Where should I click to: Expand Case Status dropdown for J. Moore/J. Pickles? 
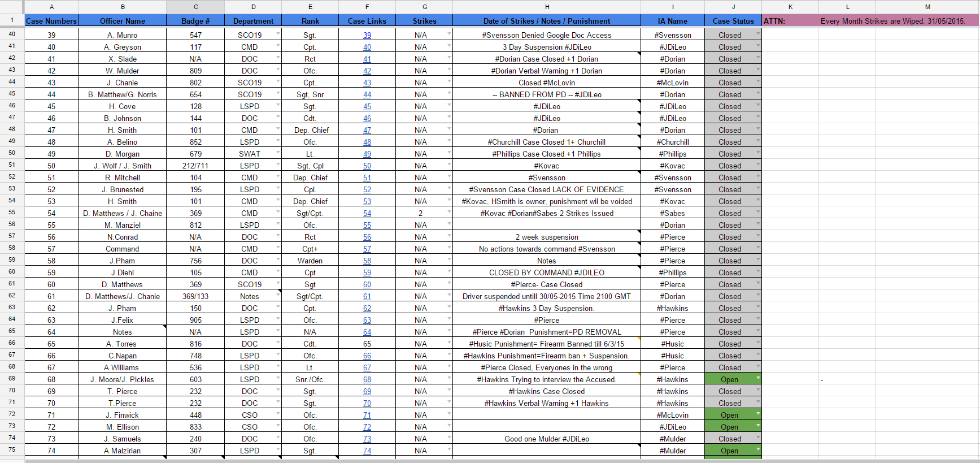pos(758,378)
